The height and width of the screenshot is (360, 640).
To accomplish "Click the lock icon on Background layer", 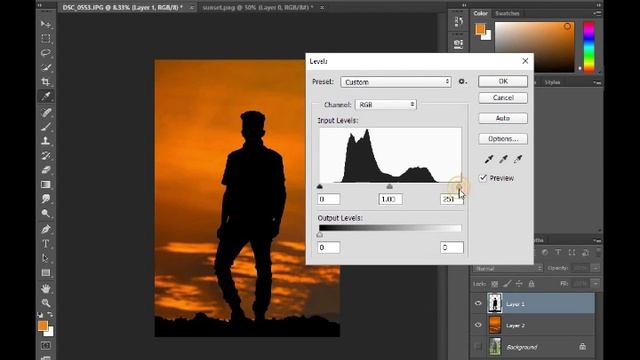I will [582, 347].
